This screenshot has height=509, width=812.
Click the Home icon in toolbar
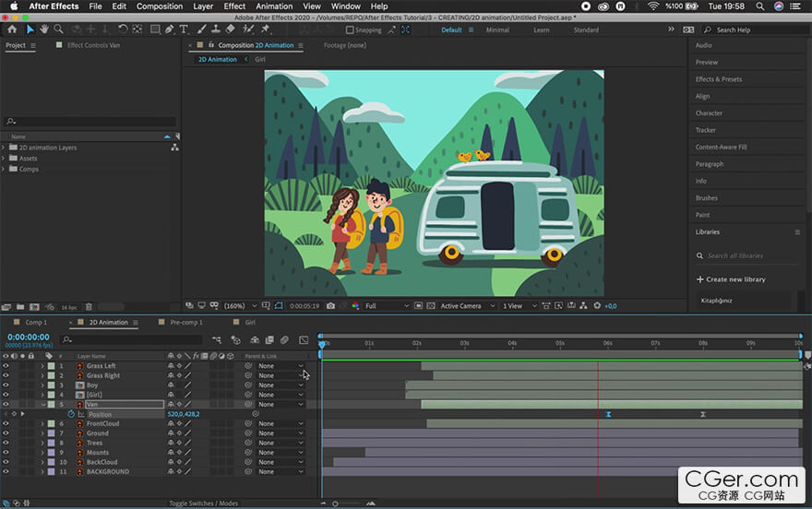tap(12, 30)
